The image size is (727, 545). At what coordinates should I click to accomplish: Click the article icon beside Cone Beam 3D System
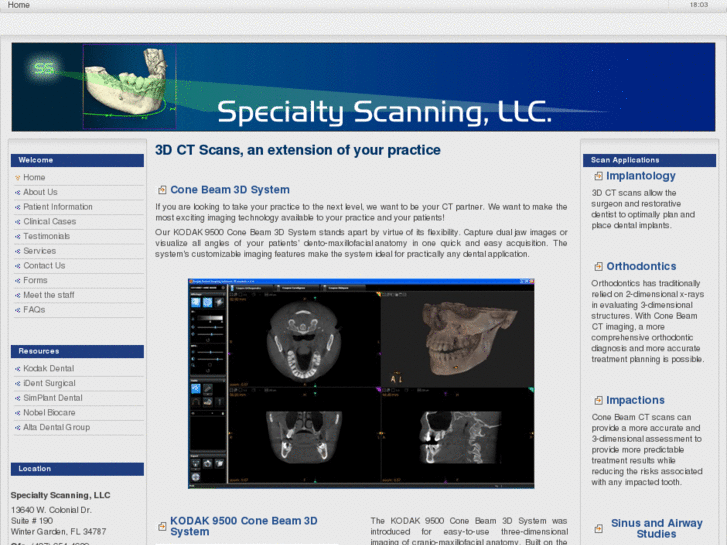(x=162, y=190)
